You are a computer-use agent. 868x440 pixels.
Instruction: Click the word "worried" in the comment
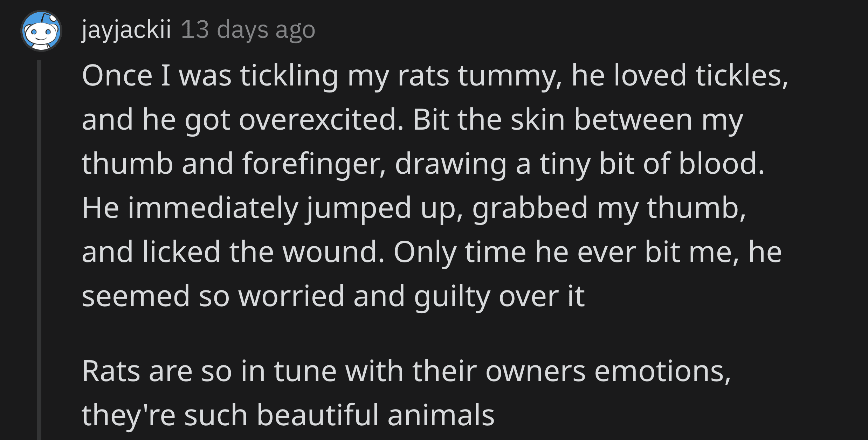pos(291,296)
